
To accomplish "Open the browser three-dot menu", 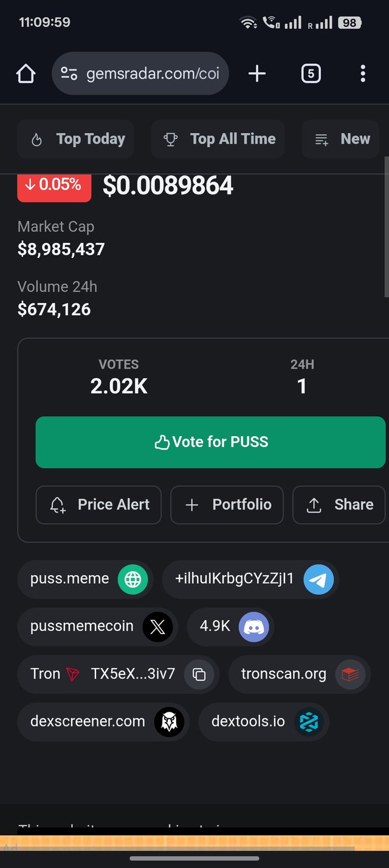I will 363,74.
